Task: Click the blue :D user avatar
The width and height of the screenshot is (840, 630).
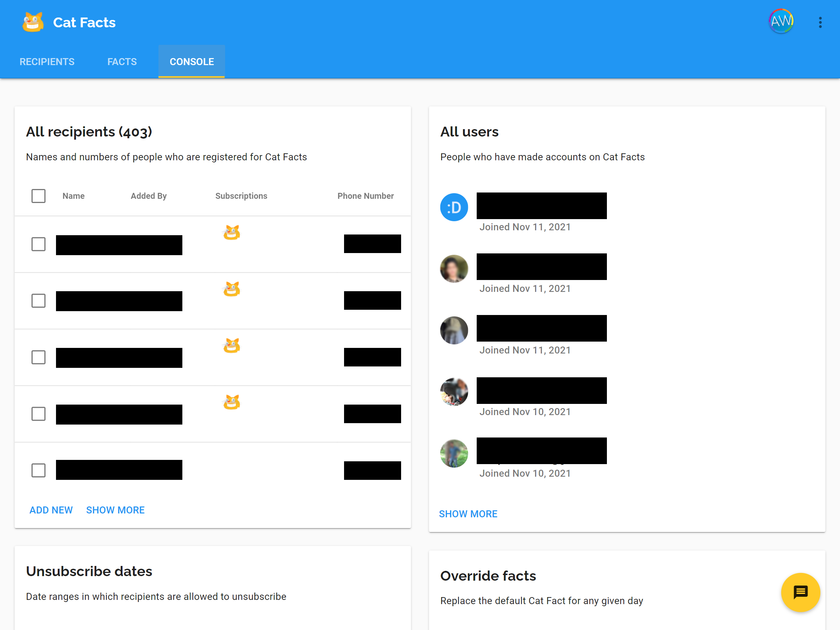Action: 454,207
